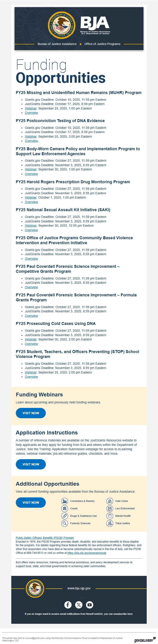Open the X social media icon
The image size is (158, 644).
(79, 604)
